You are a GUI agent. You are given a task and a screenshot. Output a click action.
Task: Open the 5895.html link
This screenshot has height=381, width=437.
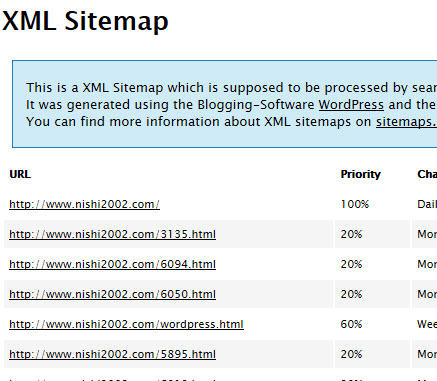tap(112, 354)
